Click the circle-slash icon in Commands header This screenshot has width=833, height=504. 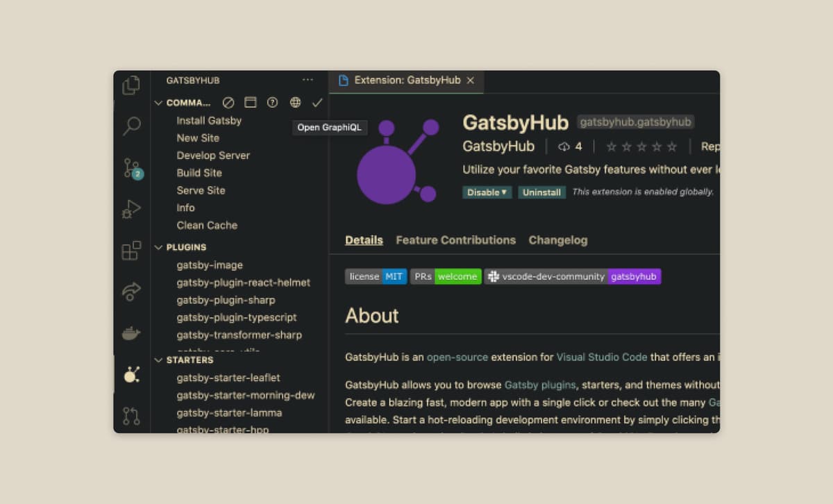(x=228, y=103)
